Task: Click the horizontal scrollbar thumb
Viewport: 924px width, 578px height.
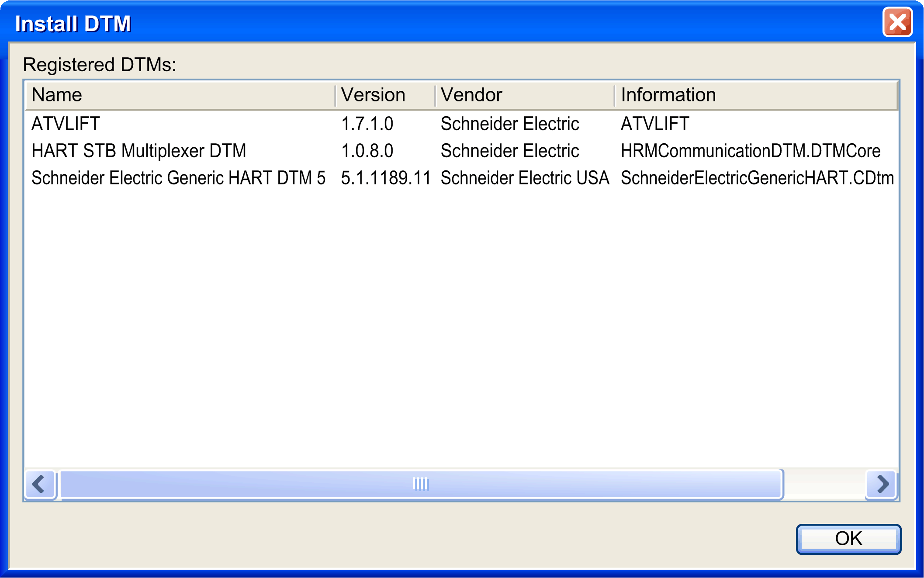Action: [x=421, y=484]
